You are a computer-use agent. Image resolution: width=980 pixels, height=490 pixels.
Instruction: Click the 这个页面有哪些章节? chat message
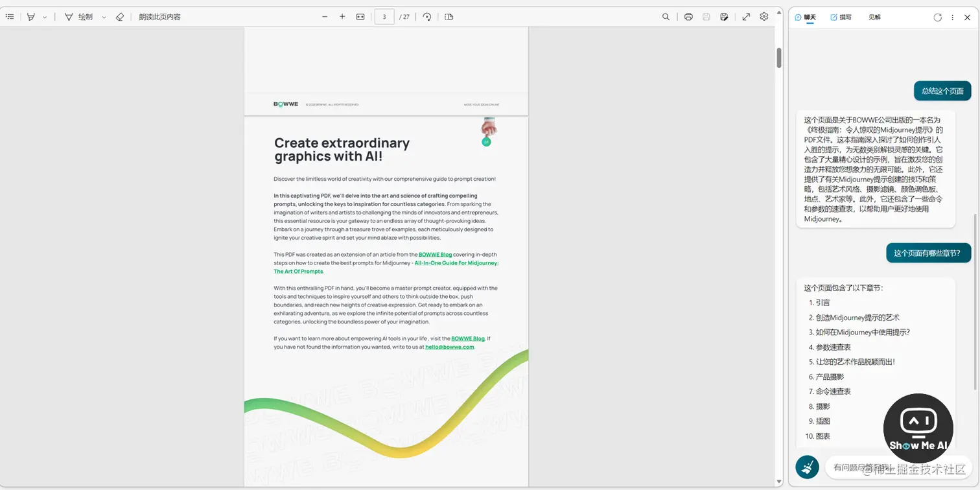click(x=928, y=253)
